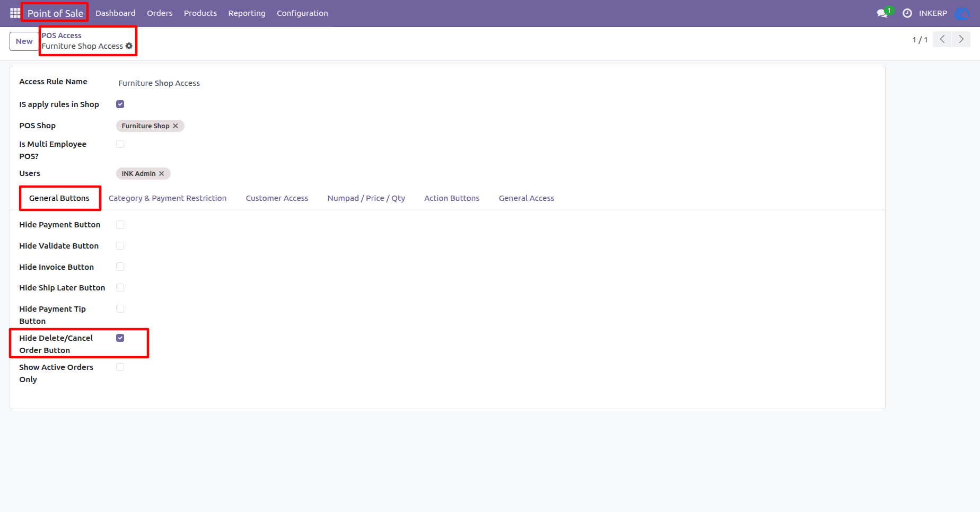Go to previous record arrow
Image resolution: width=980 pixels, height=512 pixels.
[x=942, y=39]
